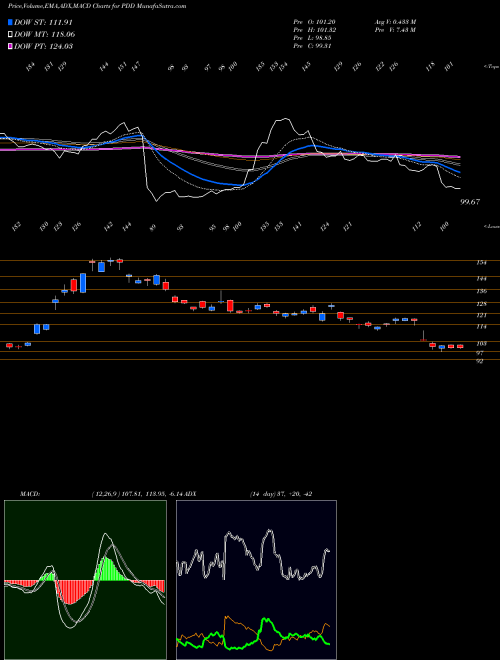Click the blue DOW ST legend swatch
The image size is (500, 660).
(10, 22)
